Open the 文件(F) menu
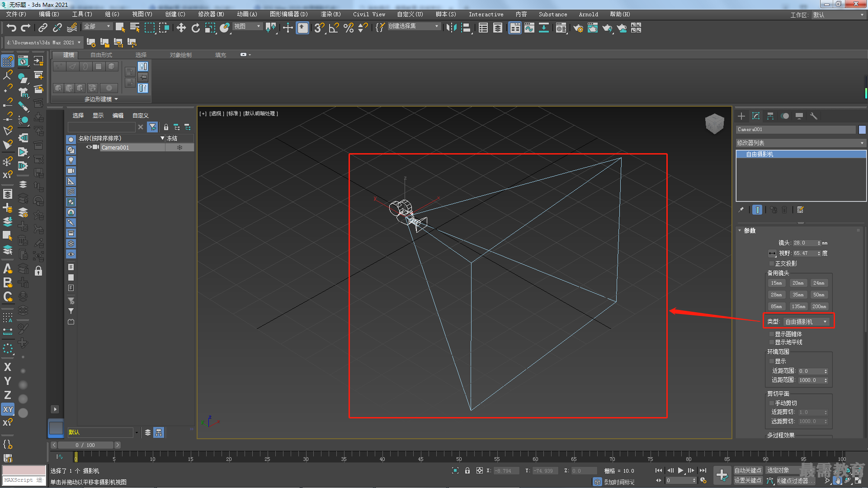Viewport: 868px width, 488px height. (16, 14)
